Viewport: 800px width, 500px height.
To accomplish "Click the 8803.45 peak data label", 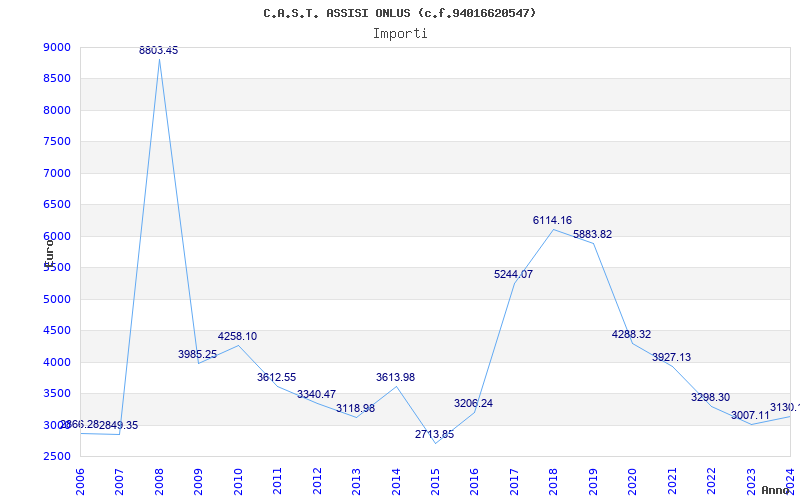I will tap(159, 50).
